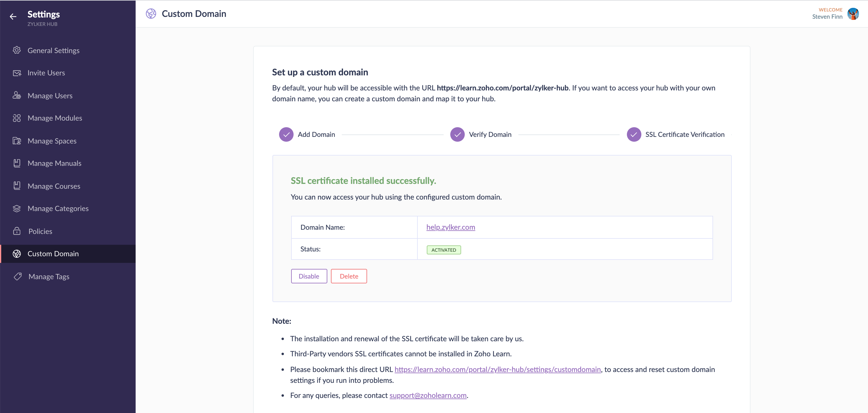Viewport: 868px width, 413px height.
Task: Click the Policies lock icon
Action: 17,231
